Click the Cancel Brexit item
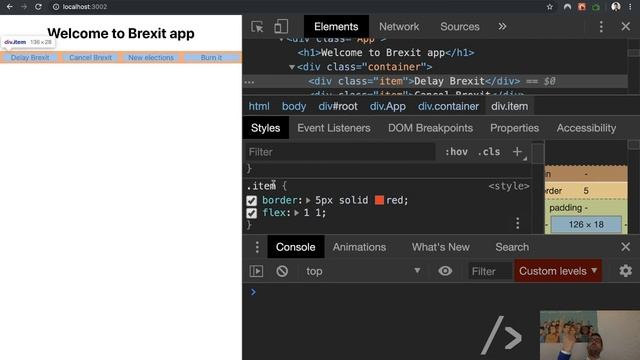Image resolution: width=640 pixels, height=360 pixels. 91,58
